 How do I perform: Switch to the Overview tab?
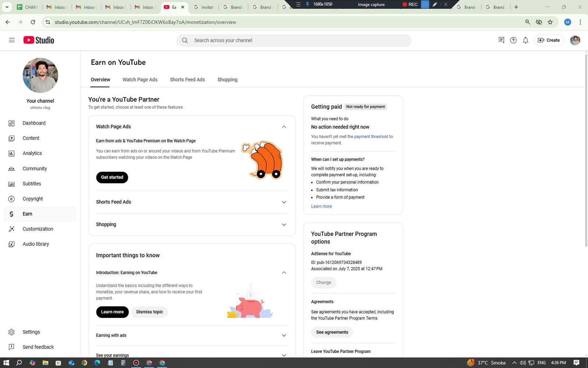pyautogui.click(x=100, y=79)
